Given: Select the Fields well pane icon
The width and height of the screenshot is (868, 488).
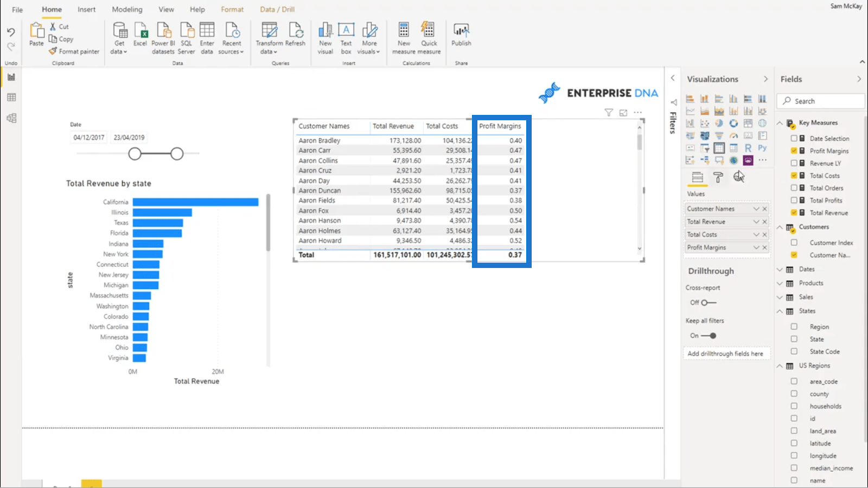Looking at the screenshot, I should coord(697,177).
